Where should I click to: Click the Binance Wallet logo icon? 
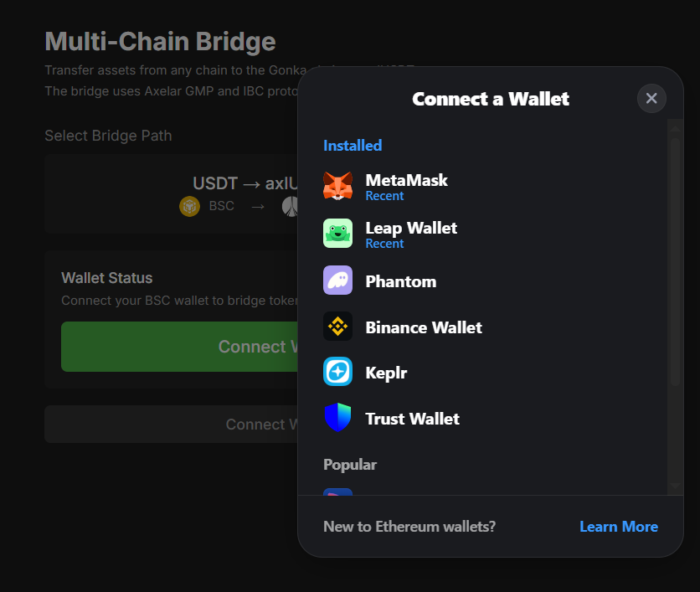[x=337, y=327]
